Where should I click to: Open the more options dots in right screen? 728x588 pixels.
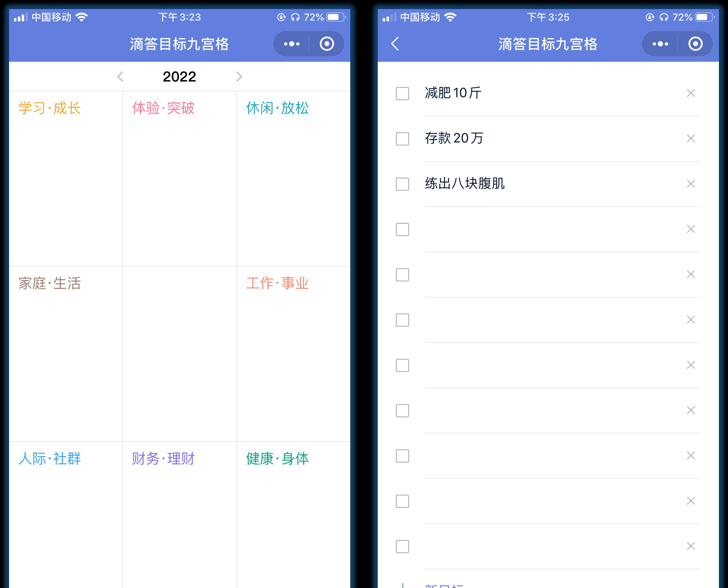660,44
